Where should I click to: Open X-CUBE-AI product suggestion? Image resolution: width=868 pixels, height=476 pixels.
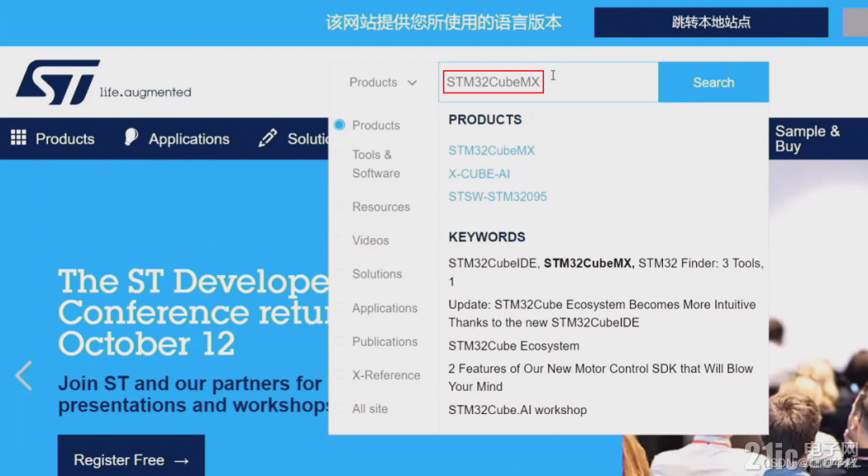(x=479, y=174)
